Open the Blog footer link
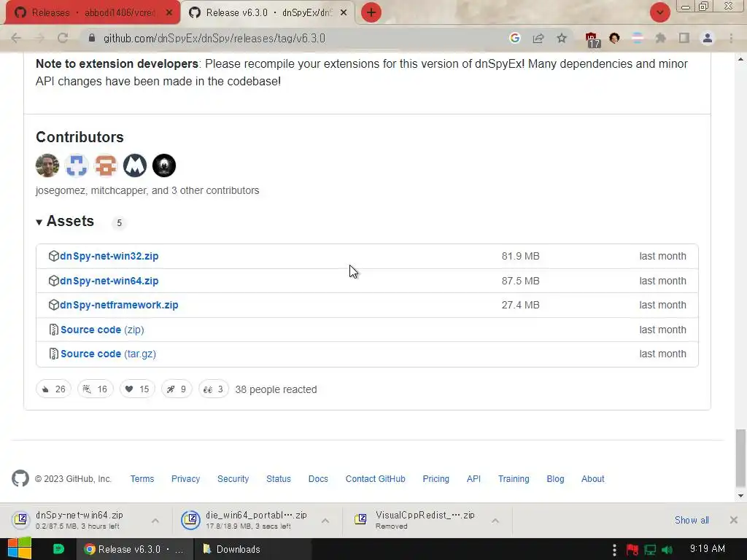Image resolution: width=747 pixels, height=560 pixels. click(555, 478)
